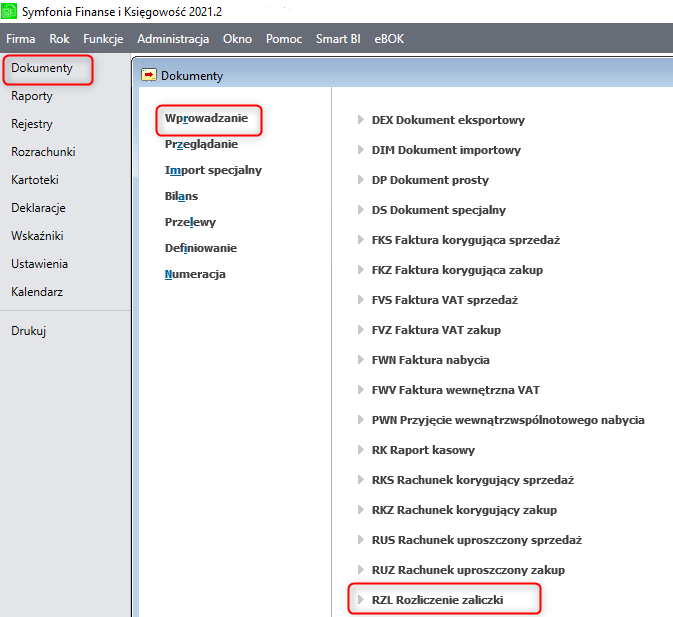
Task: Select Dokumenty in the left sidebar
Action: pyautogui.click(x=42, y=68)
